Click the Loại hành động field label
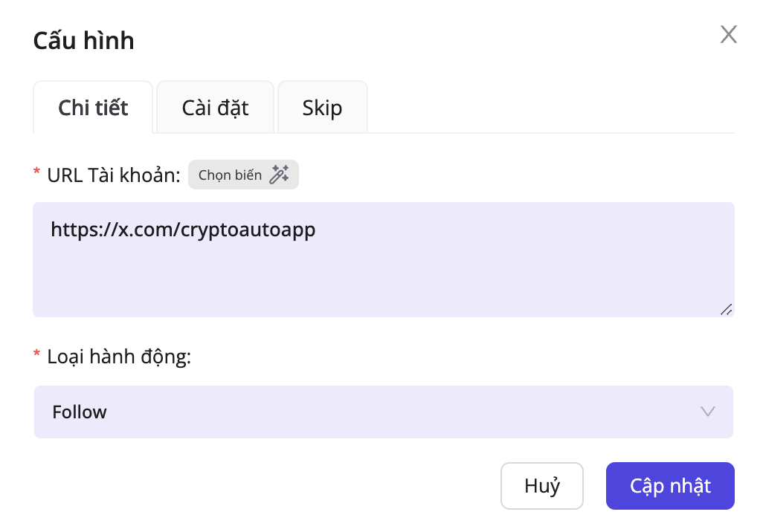This screenshot has width=763, height=532. 119,357
